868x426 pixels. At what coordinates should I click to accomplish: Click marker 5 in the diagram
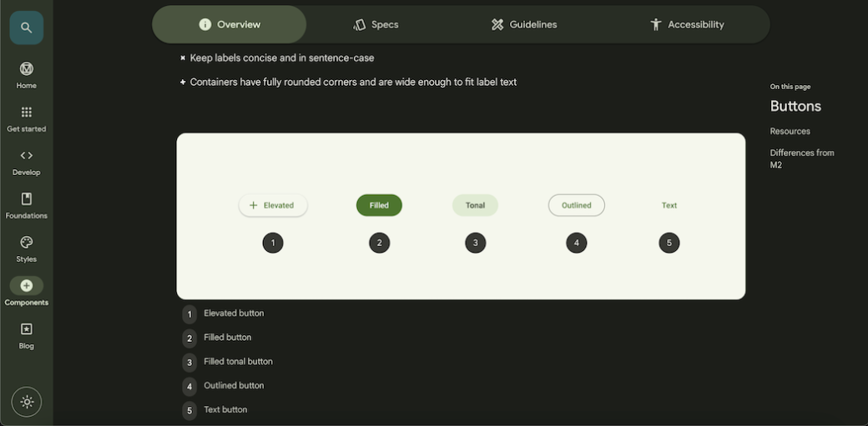point(669,243)
